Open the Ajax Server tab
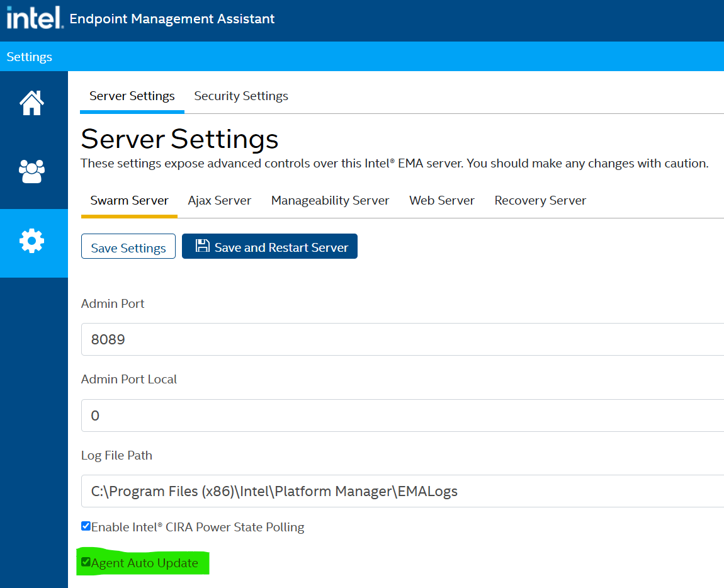Image resolution: width=724 pixels, height=588 pixels. pyautogui.click(x=219, y=200)
